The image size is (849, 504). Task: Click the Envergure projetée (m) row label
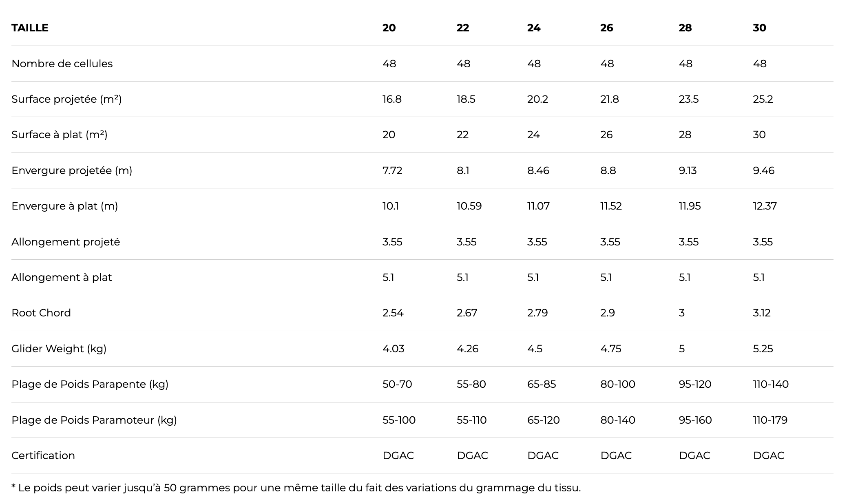point(72,170)
